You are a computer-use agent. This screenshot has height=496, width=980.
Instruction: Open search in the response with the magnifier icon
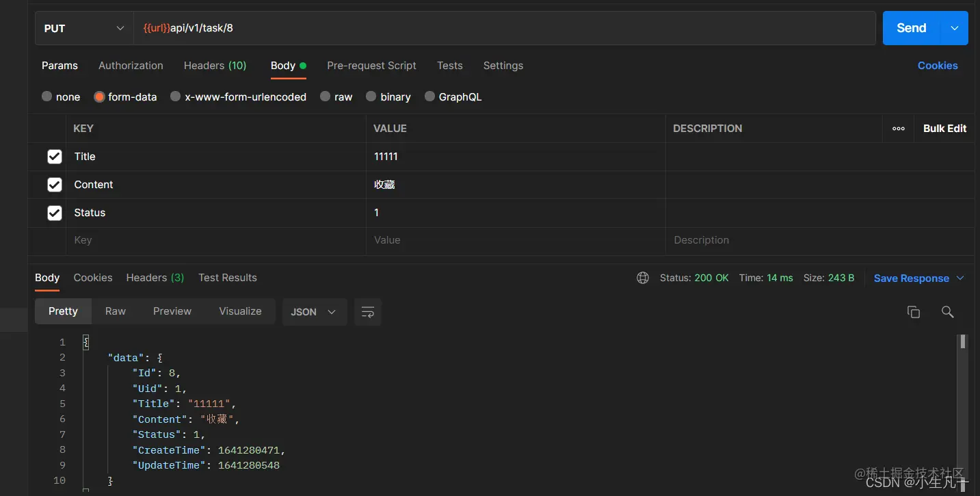point(947,312)
